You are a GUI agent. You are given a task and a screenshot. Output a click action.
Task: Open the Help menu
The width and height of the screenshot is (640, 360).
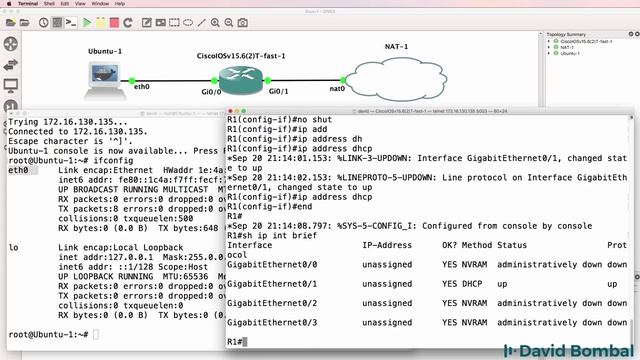pos(120,4)
